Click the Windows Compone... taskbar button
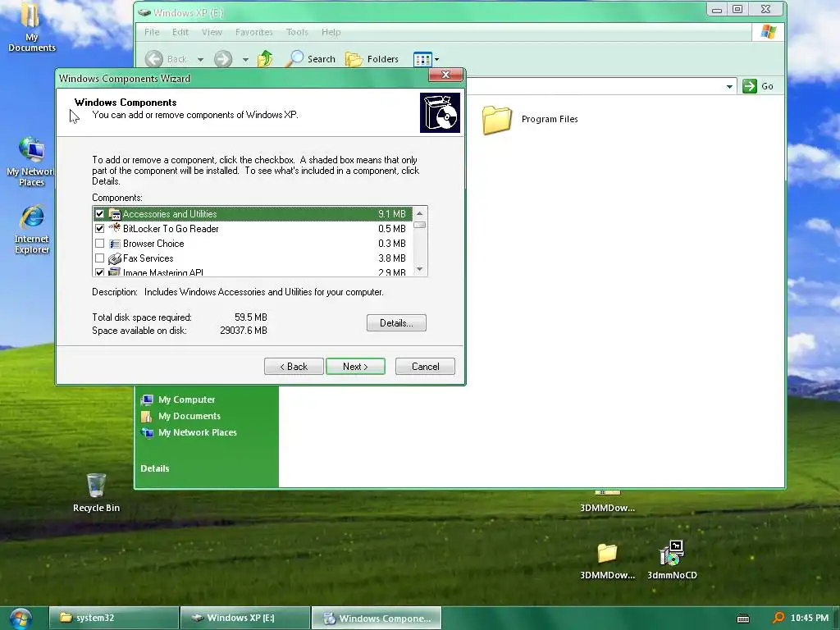This screenshot has width=840, height=630. pos(377,618)
